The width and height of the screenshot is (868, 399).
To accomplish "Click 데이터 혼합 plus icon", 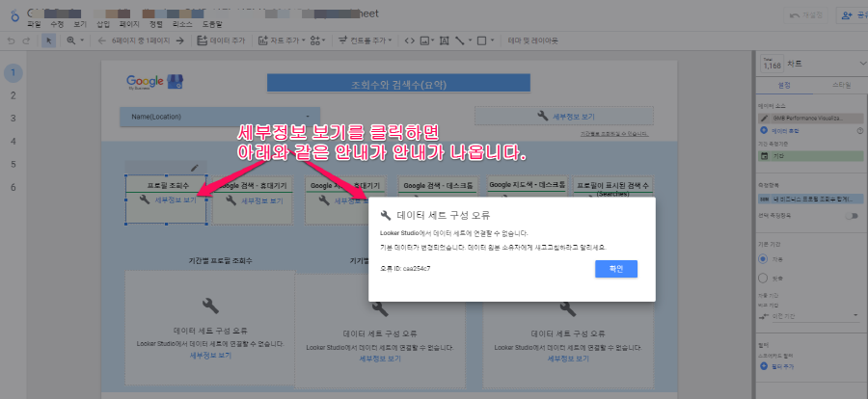I will click(764, 131).
